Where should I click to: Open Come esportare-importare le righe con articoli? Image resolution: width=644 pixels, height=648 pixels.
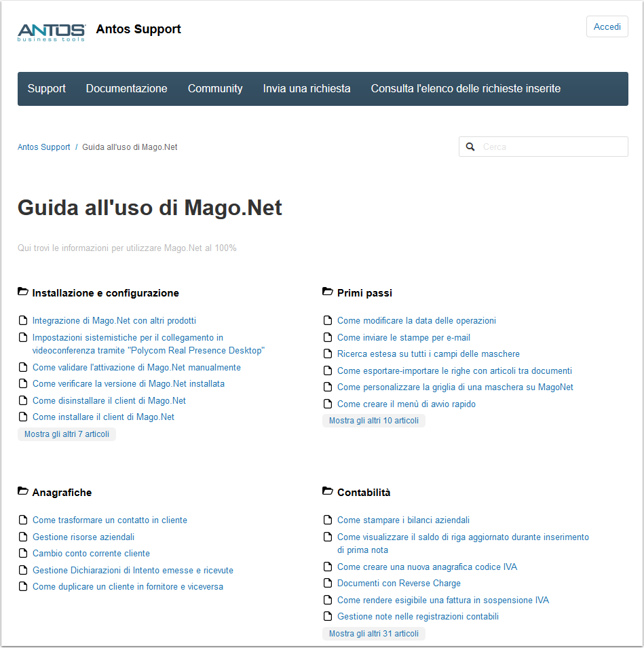click(x=455, y=371)
